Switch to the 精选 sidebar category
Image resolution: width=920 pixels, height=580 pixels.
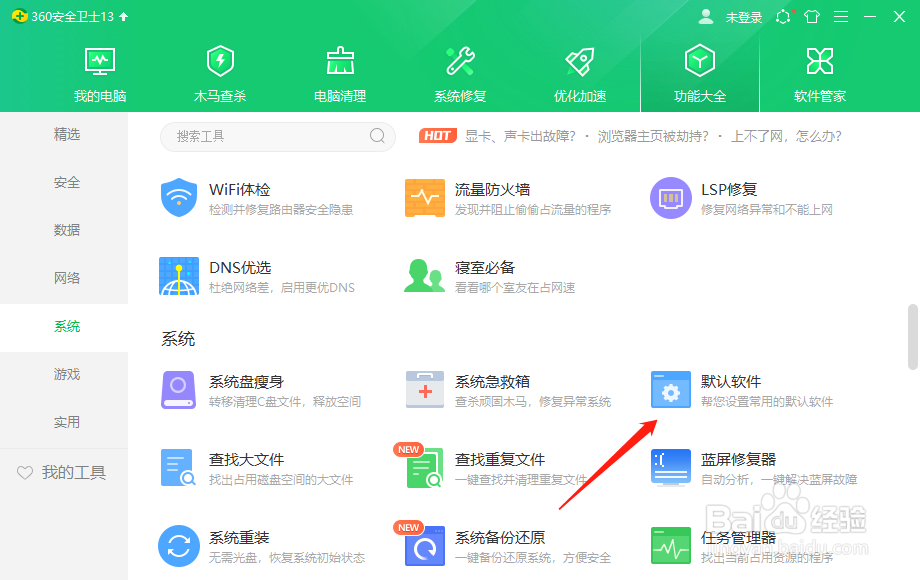point(67,134)
